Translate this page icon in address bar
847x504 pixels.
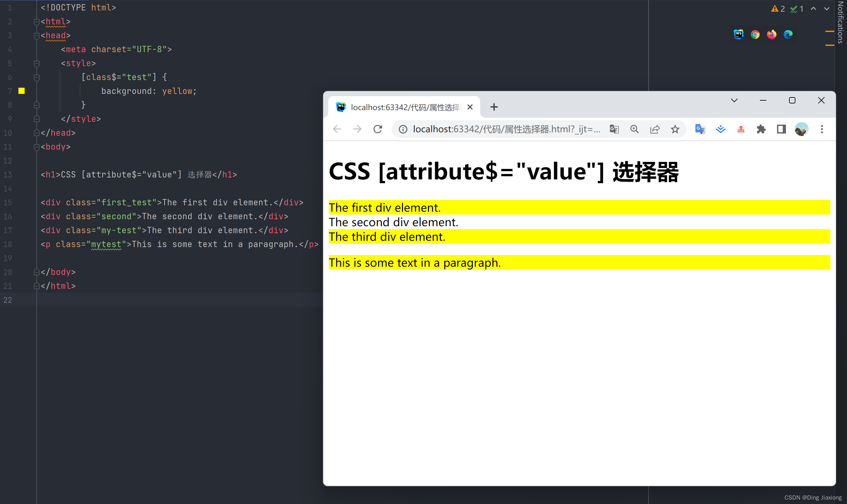(614, 129)
